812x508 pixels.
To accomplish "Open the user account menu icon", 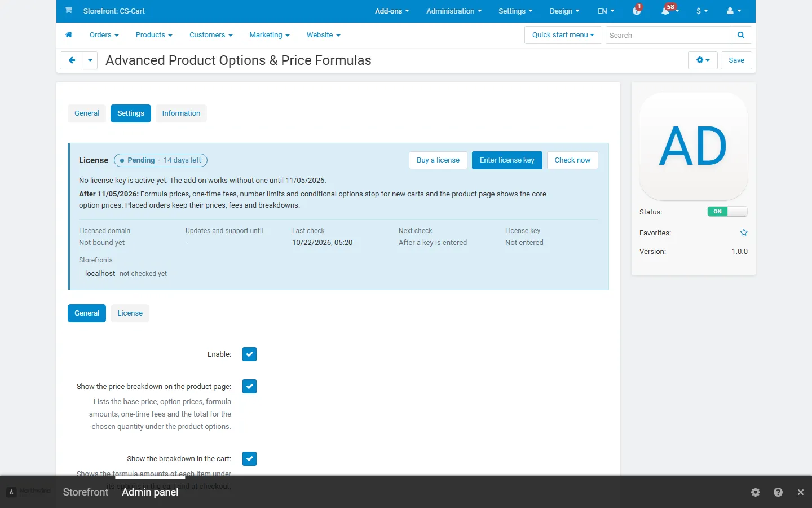I will 734,11.
